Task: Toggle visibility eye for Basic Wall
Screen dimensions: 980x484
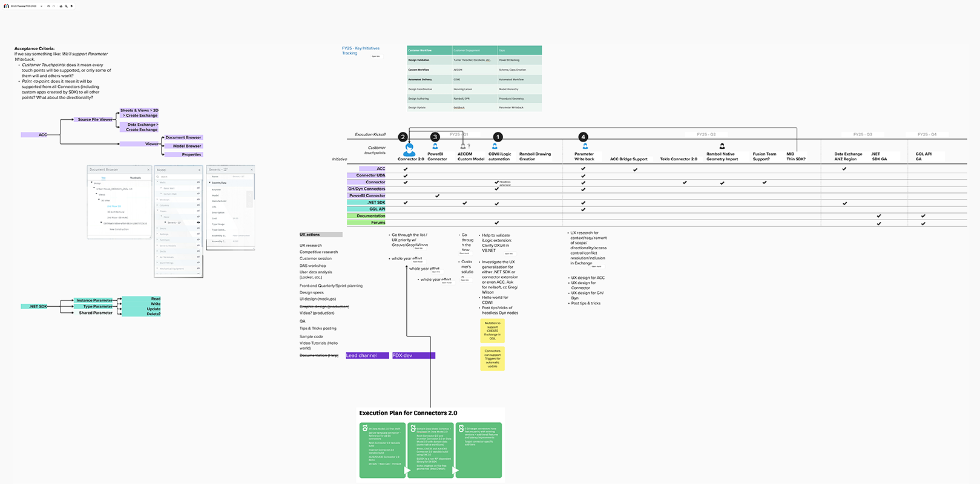Action: pyautogui.click(x=199, y=188)
